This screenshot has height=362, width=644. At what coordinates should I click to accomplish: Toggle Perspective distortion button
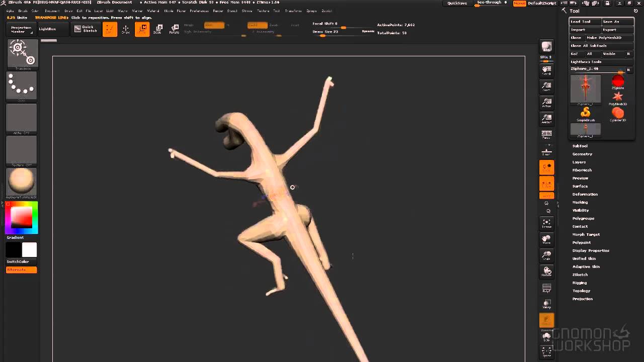pos(546,135)
